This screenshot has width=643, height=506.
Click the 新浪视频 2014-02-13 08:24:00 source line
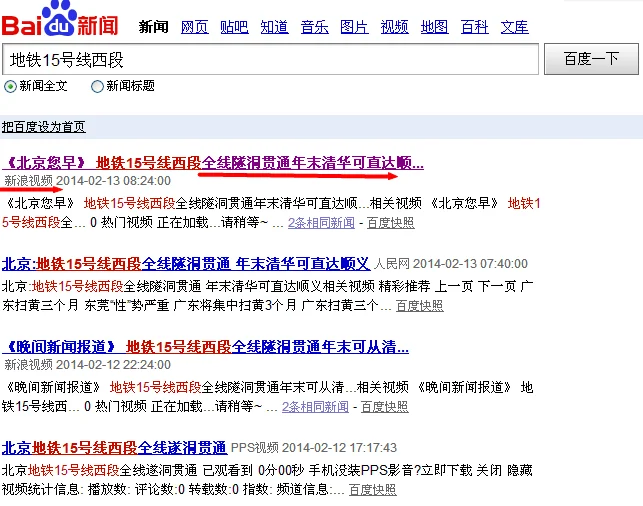(87, 181)
